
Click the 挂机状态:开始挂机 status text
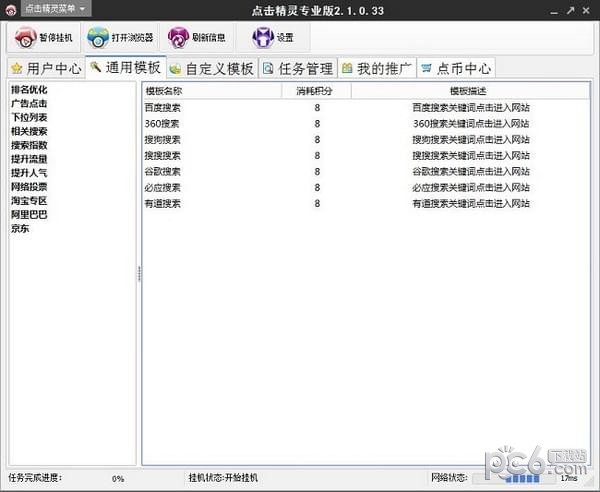(223, 477)
